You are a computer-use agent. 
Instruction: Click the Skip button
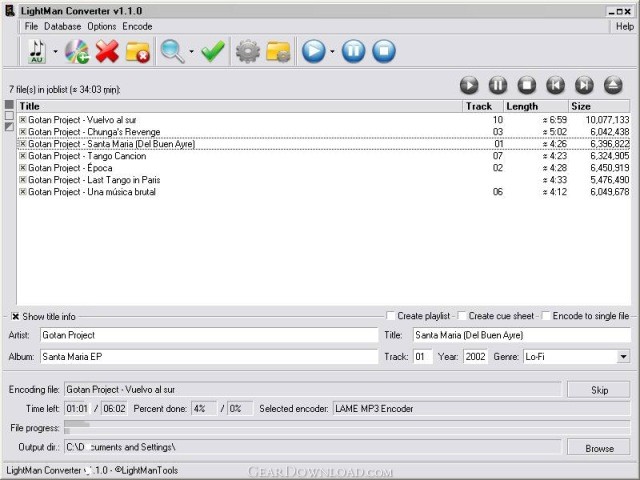598,389
